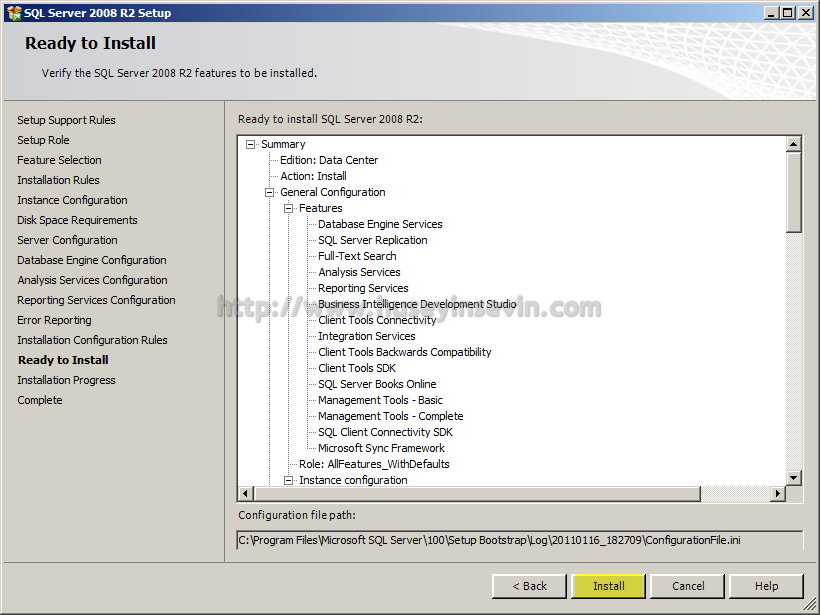
Task: Select the 'Instance configuration' tree label
Action: 353,480
